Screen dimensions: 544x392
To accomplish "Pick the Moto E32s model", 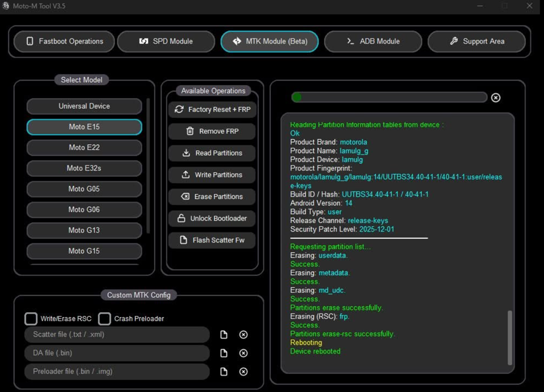I will pos(84,168).
